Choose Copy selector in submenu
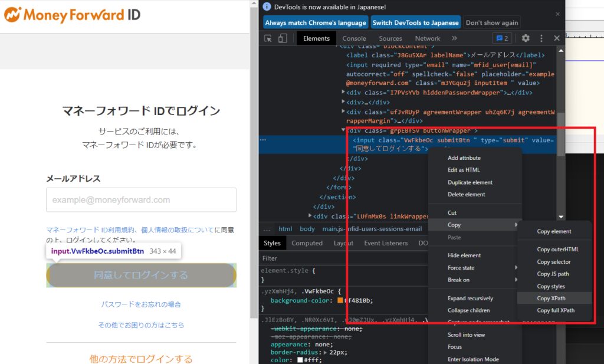Screen dimensions: 604x364 pos(554,261)
